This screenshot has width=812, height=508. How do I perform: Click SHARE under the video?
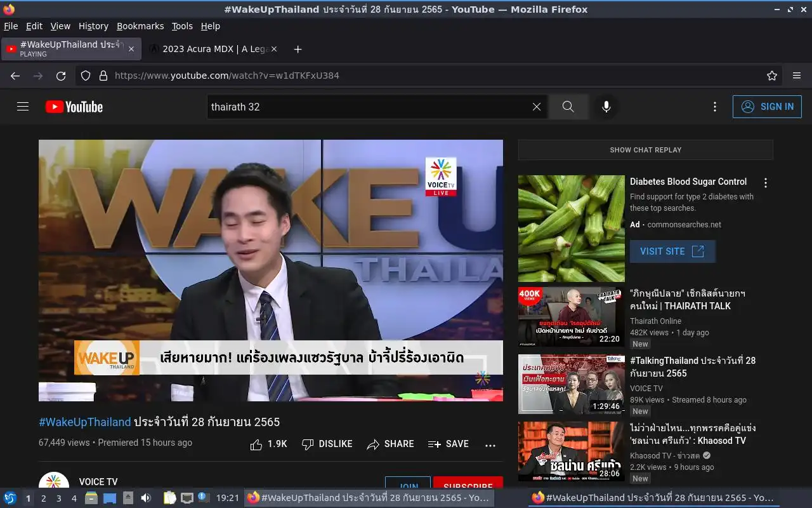[391, 444]
